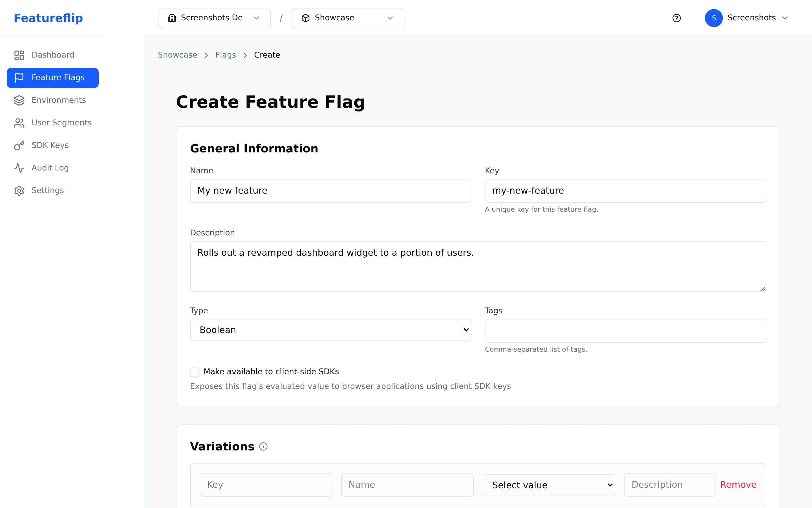Screen dimensions: 812x508
Task: Click the Settings gear icon
Action: pyautogui.click(x=19, y=190)
